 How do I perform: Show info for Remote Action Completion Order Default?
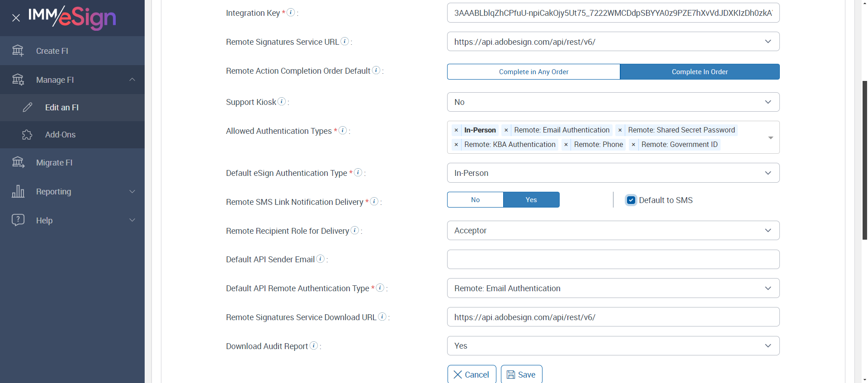376,70
